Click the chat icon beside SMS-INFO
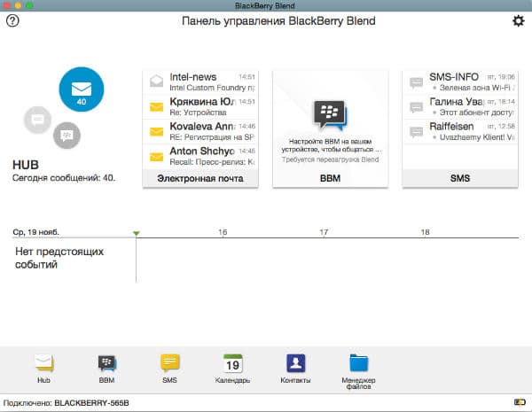 coord(417,82)
